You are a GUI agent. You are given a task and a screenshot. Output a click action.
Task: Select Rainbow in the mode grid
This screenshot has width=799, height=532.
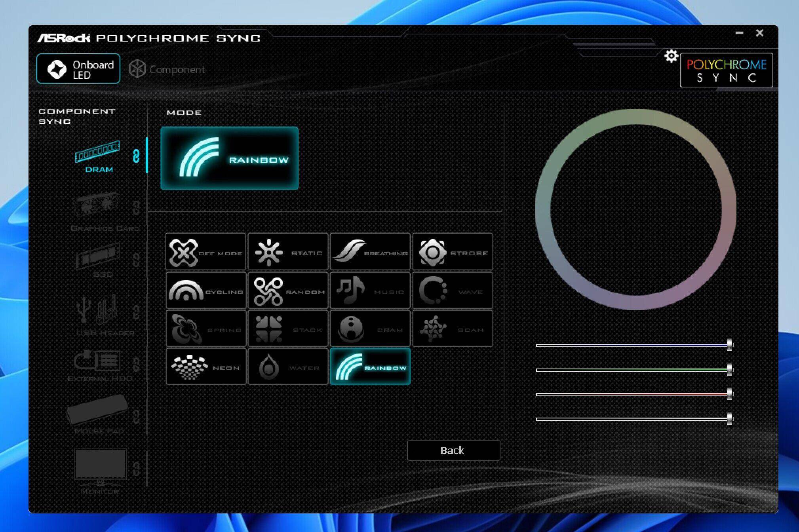click(x=371, y=367)
